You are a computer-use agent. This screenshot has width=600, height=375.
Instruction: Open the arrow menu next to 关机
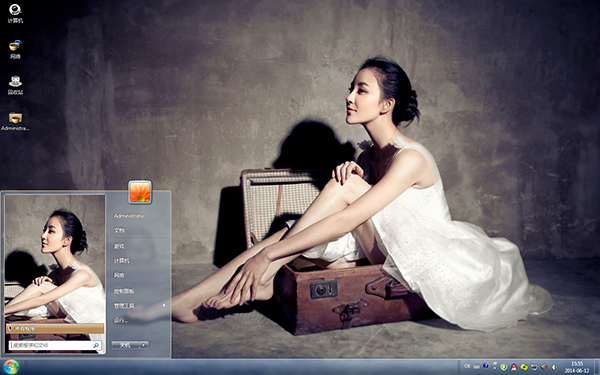[144, 346]
